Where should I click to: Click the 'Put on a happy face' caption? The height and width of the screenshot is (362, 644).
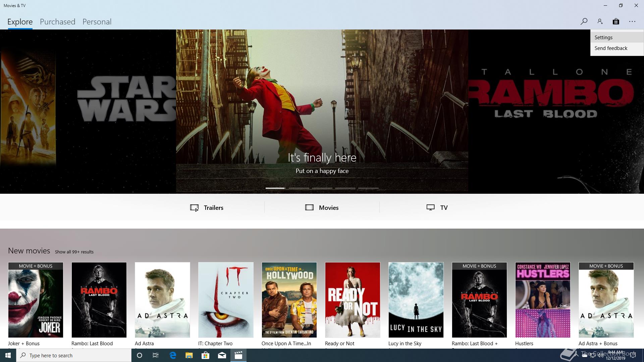tap(322, 171)
